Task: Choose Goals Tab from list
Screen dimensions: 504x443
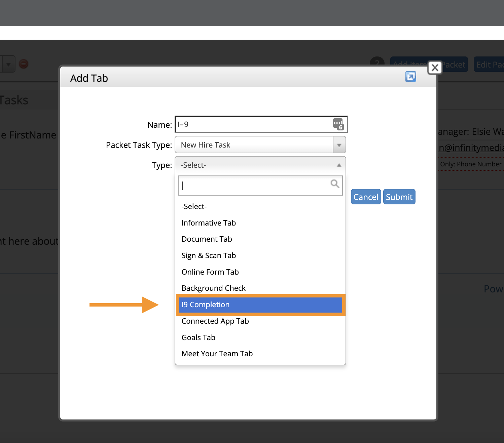Action: [198, 337]
